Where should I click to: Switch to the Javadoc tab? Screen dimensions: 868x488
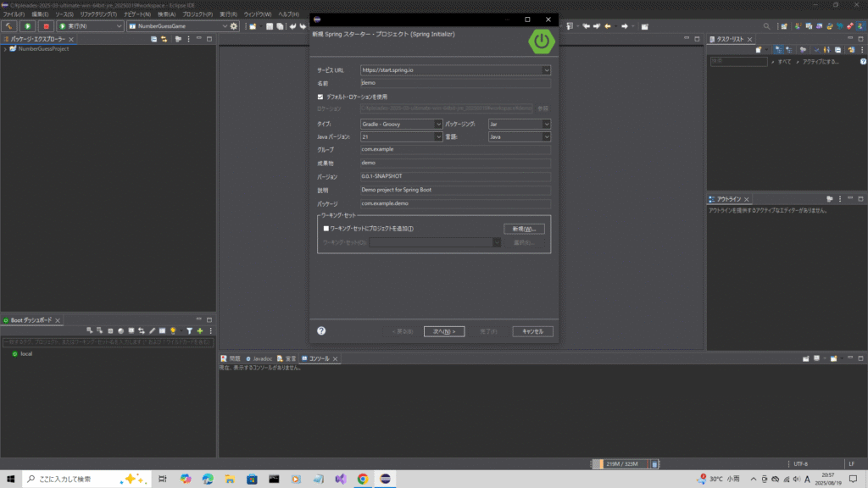click(259, 358)
